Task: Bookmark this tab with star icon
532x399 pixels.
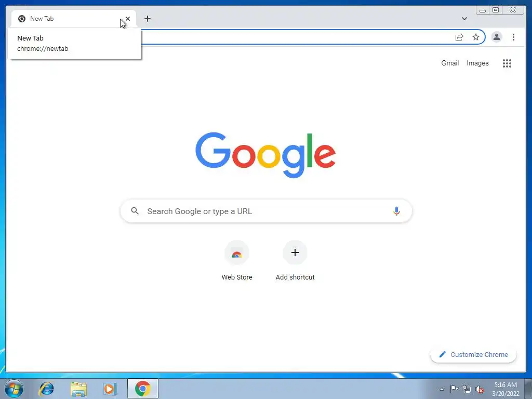Action: click(x=476, y=37)
